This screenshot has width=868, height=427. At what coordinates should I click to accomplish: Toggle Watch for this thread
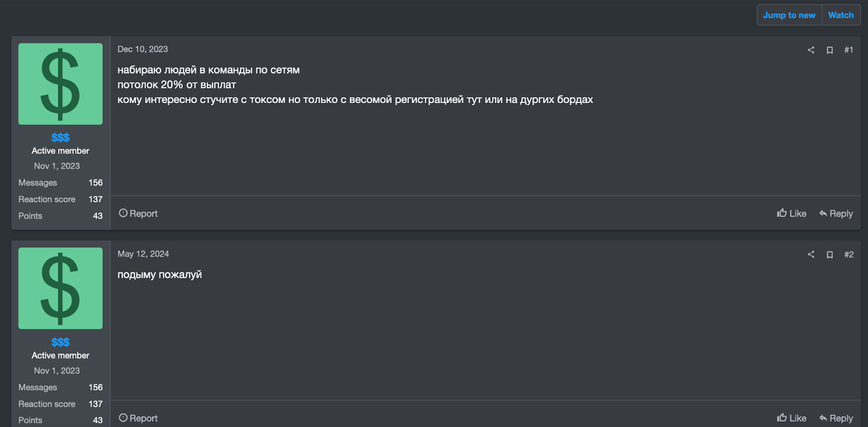[x=840, y=15]
